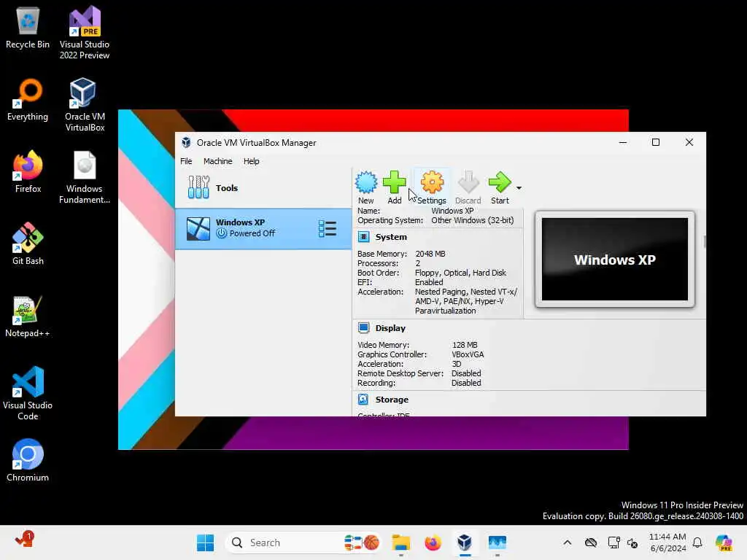Click the VBoxVGA graphics controller value

468,354
